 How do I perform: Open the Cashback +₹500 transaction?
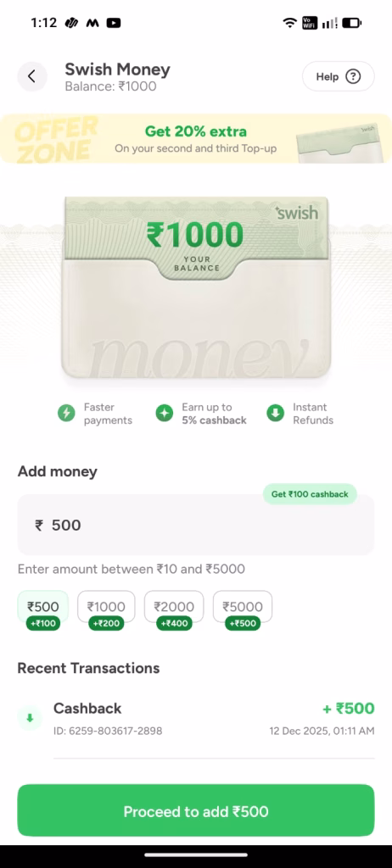196,719
